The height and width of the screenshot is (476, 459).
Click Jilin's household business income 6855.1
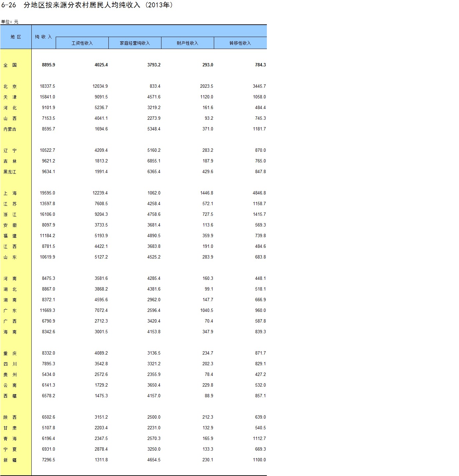pos(154,161)
